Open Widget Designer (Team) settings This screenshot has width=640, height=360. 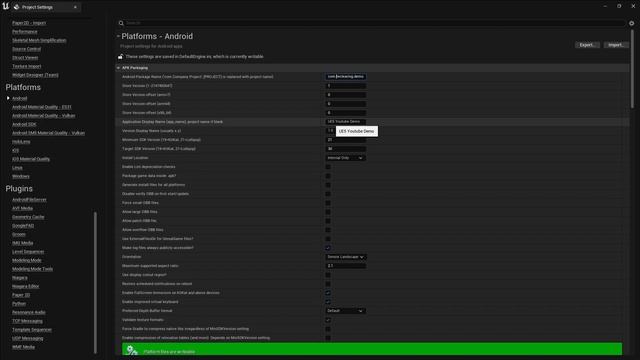pos(35,75)
